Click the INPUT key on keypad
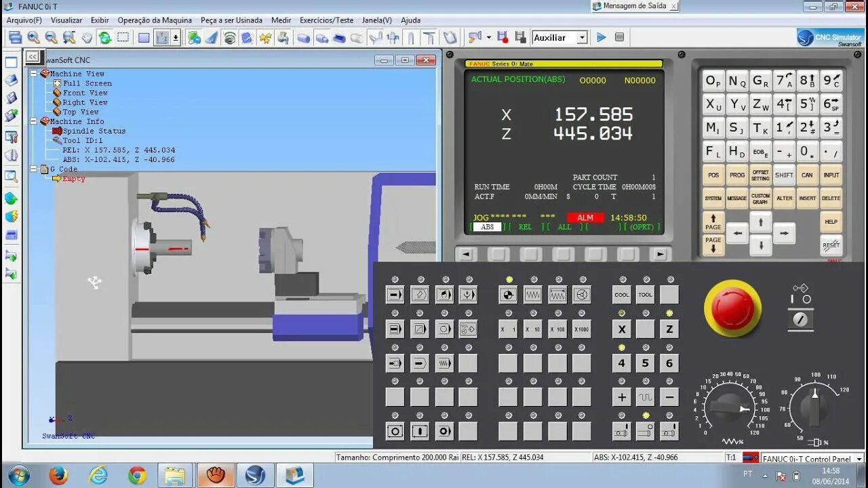This screenshot has width=868, height=488. [x=831, y=175]
